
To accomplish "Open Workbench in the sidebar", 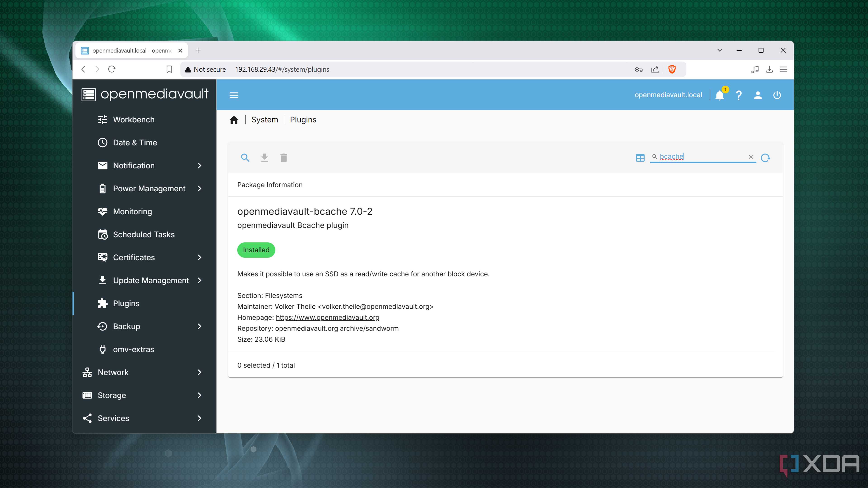I will coord(145,120).
